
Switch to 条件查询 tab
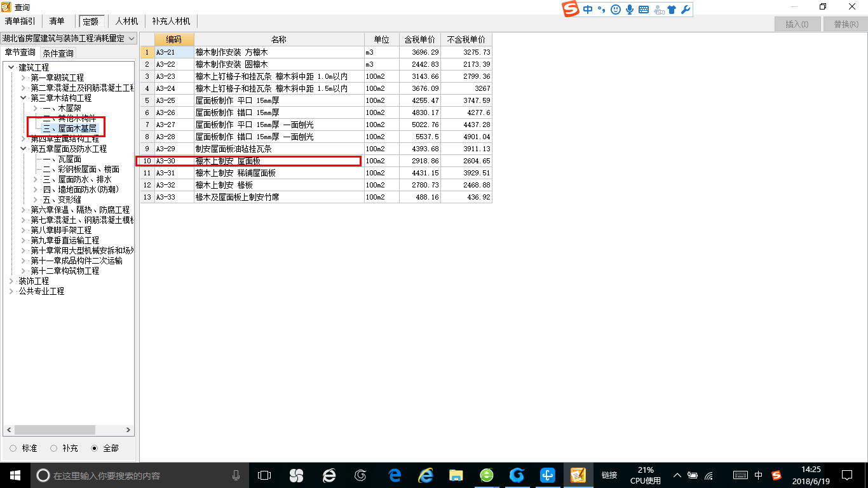click(x=58, y=53)
